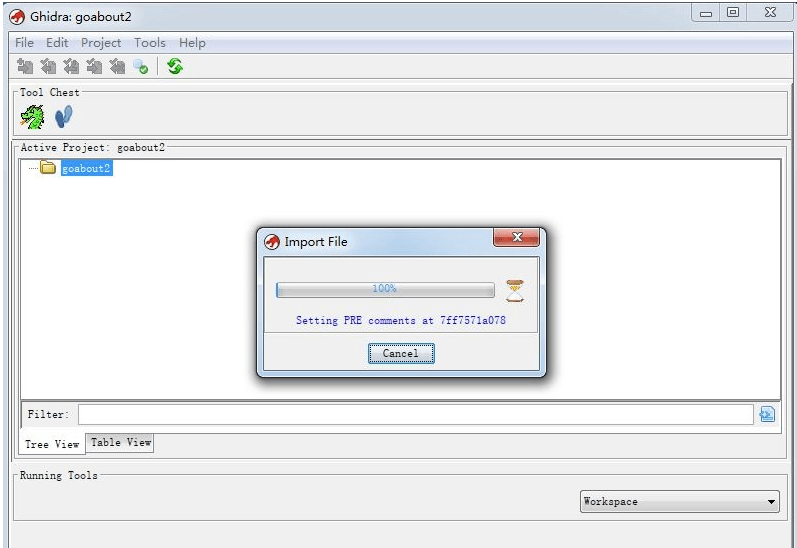Image resolution: width=797 pixels, height=548 pixels.
Task: Click the Check Out file toolbar icon
Action: click(48, 67)
